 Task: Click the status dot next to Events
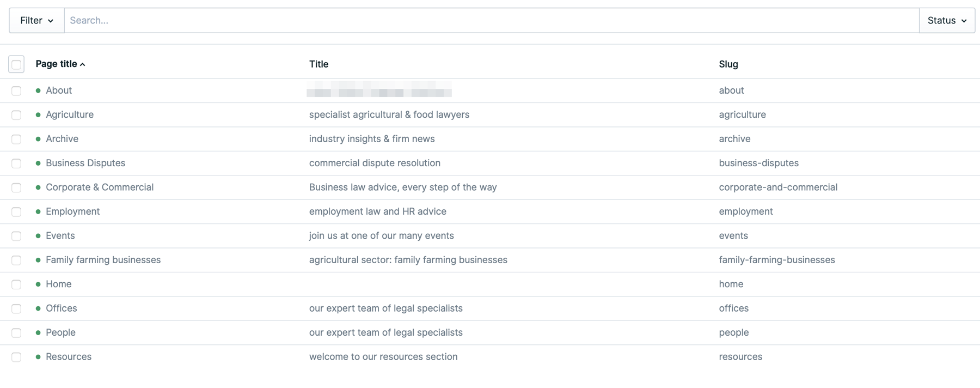(x=38, y=236)
